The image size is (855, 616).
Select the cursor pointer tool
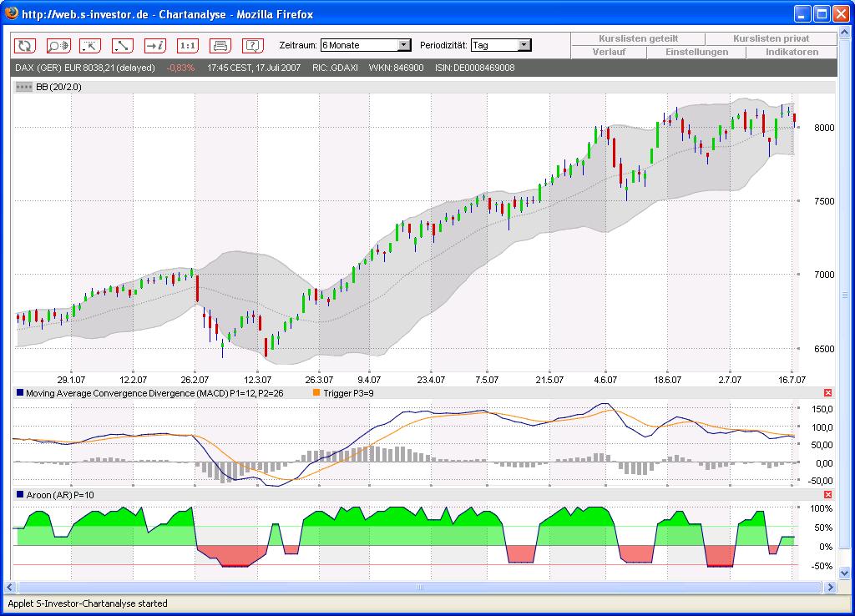coord(90,46)
